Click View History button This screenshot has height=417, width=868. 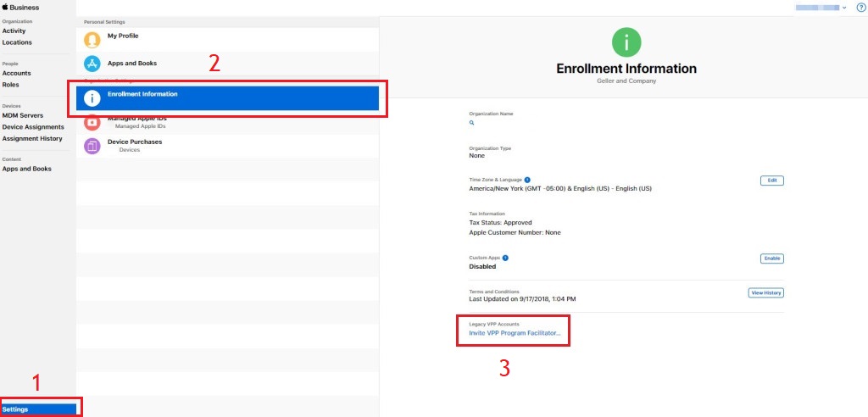tap(765, 293)
